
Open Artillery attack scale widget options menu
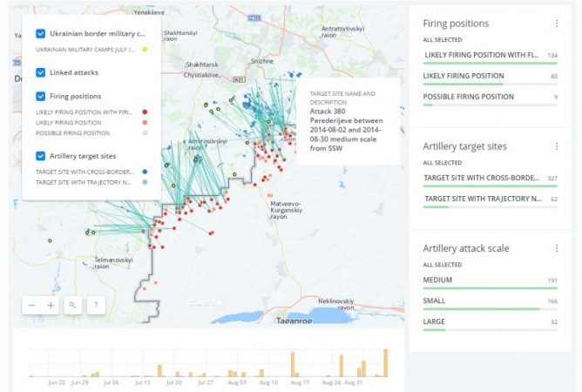pos(557,248)
